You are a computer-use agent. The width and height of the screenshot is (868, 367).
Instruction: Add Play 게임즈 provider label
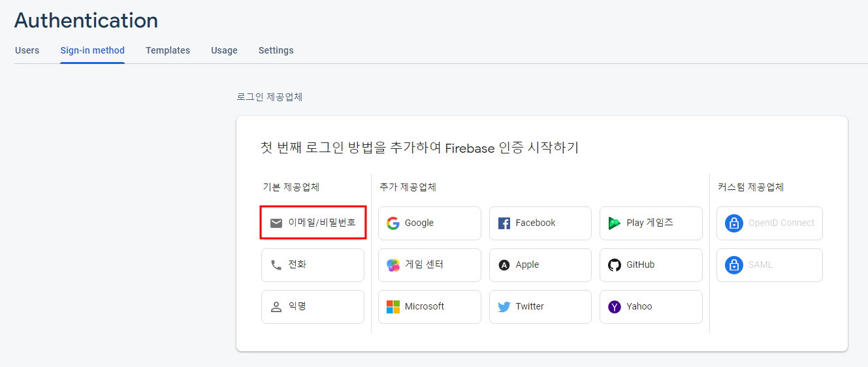pos(650,223)
